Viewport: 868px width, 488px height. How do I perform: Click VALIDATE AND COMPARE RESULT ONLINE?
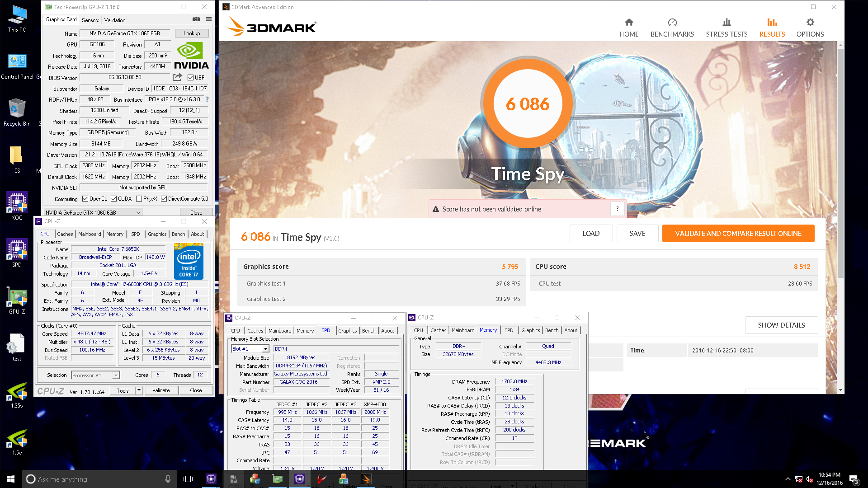738,234
